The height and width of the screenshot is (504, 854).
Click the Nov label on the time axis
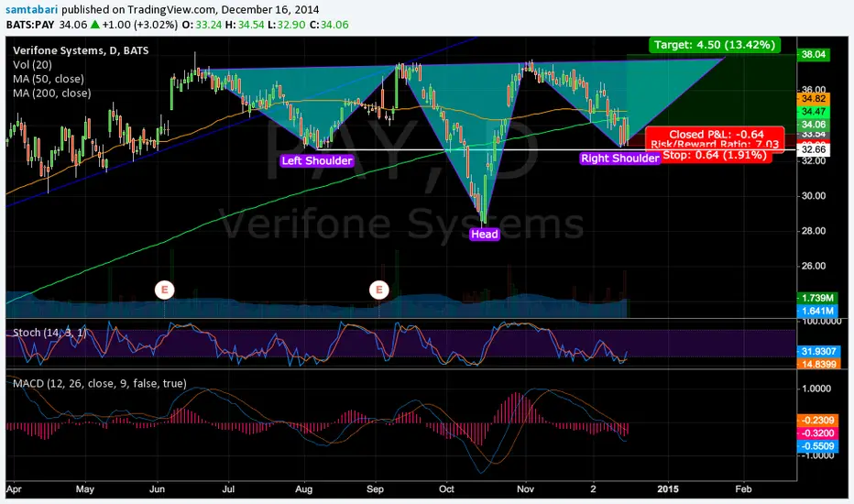525,488
